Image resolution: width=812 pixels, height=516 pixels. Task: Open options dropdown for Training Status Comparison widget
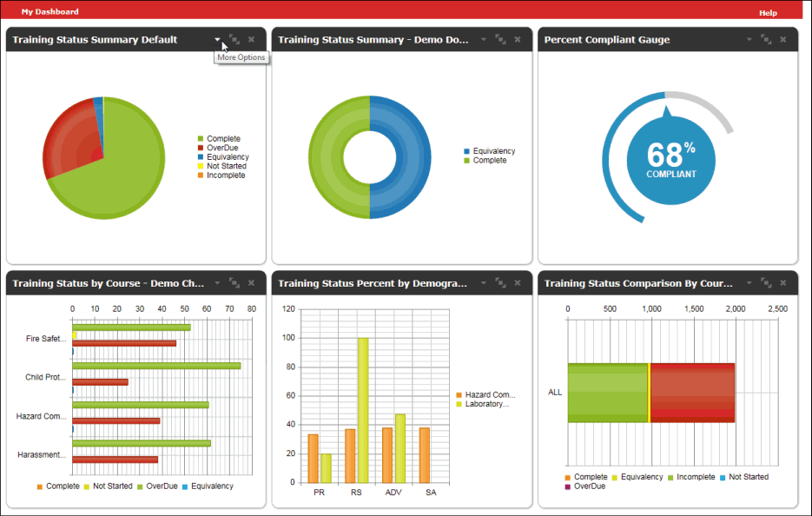(x=749, y=283)
